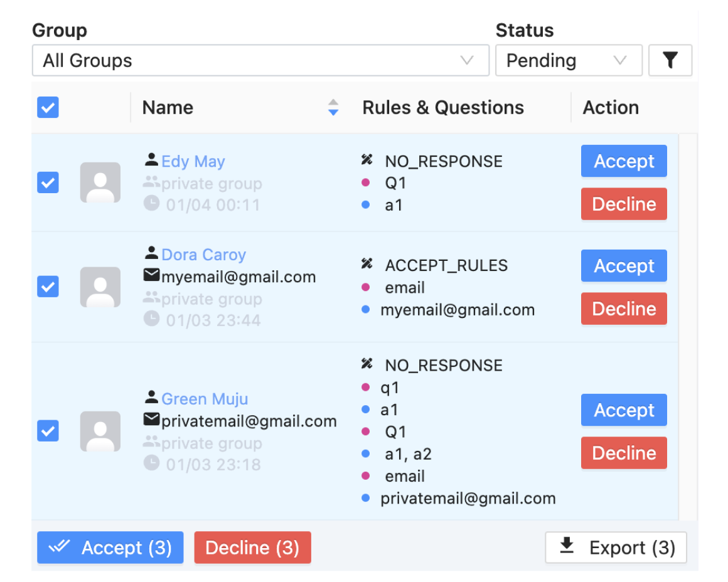The height and width of the screenshot is (582, 728).
Task: Click the double-checkmark icon in Accept (3)
Action: click(x=62, y=547)
